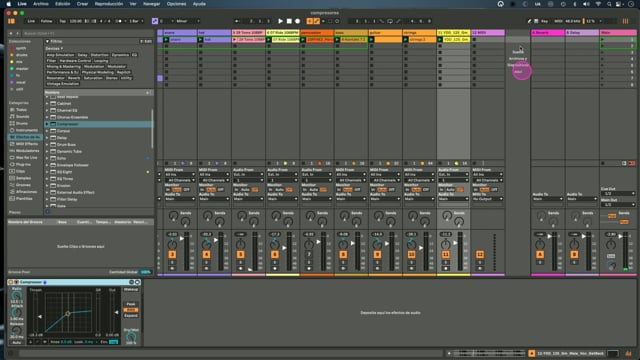Expand the EQ Eight device entry

(47, 172)
